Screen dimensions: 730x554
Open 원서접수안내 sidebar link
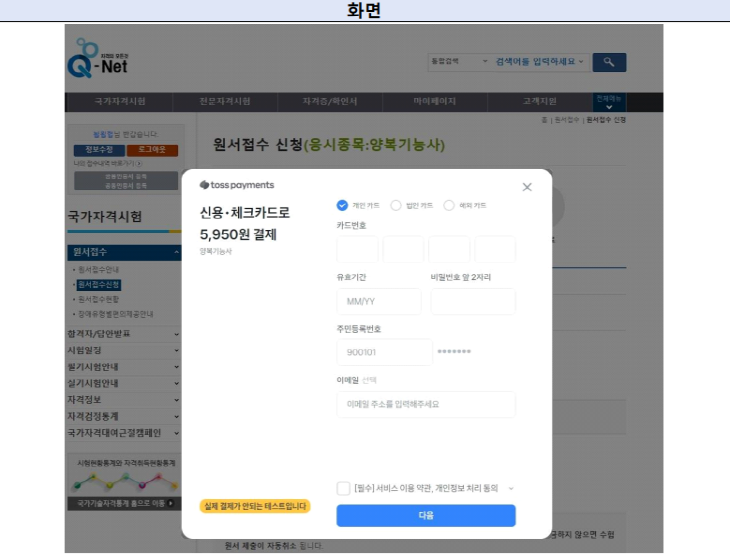(98, 270)
